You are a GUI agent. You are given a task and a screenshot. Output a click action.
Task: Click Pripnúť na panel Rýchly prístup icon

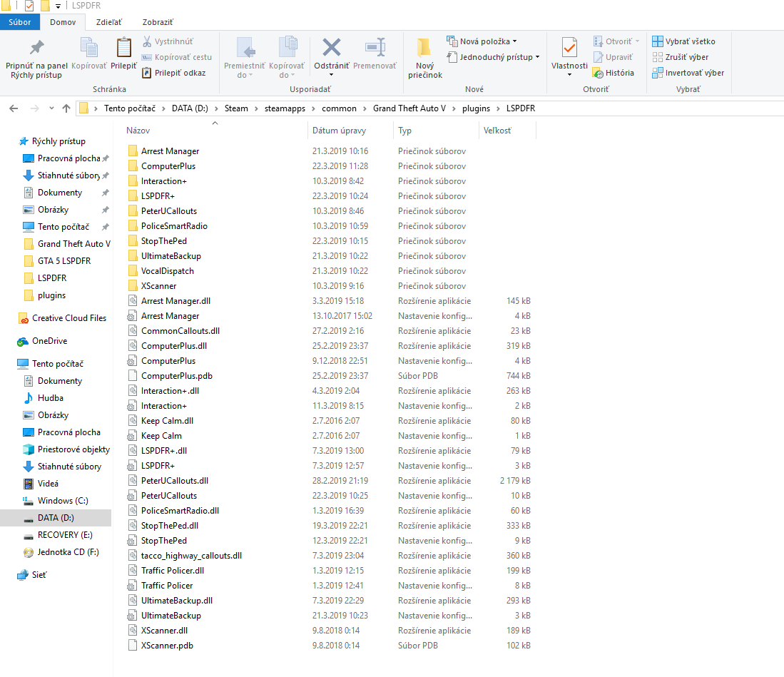36,48
